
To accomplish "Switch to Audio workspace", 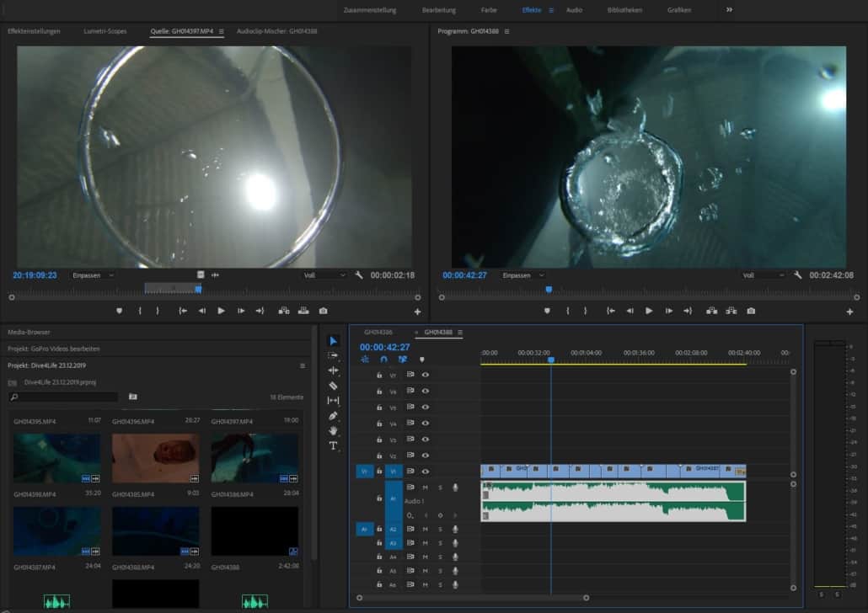I will 574,10.
